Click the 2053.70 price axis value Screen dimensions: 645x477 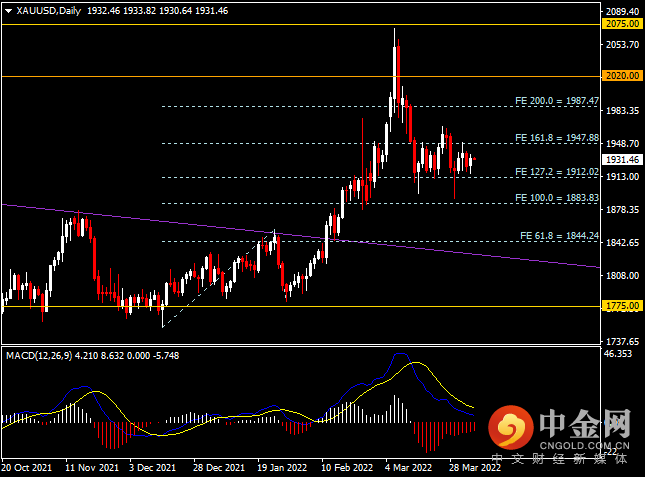[622, 44]
